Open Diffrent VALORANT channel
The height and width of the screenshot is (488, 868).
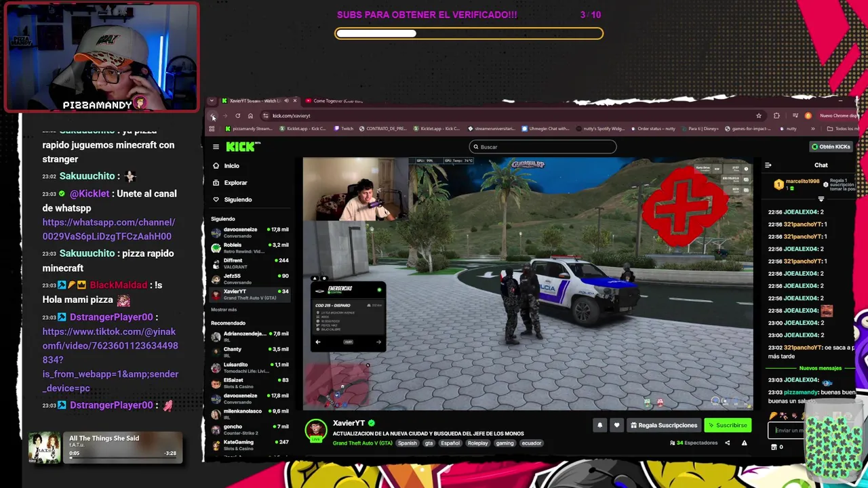click(250, 263)
